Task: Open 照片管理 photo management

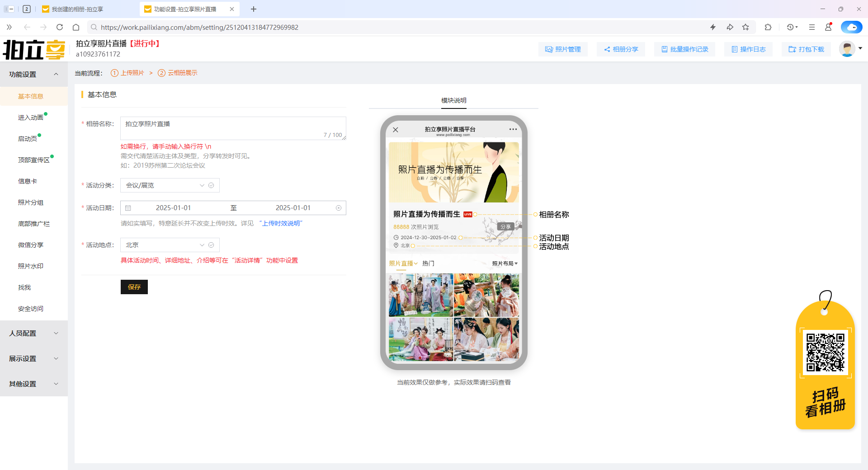Action: [x=563, y=49]
